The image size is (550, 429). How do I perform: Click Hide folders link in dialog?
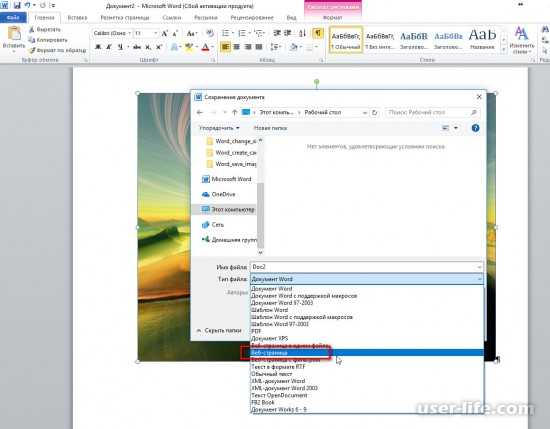point(219,330)
